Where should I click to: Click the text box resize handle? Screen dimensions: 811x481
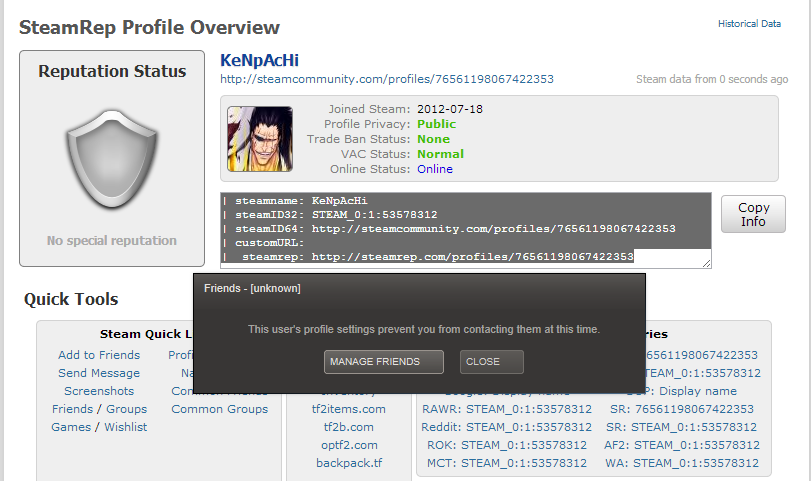(x=707, y=263)
